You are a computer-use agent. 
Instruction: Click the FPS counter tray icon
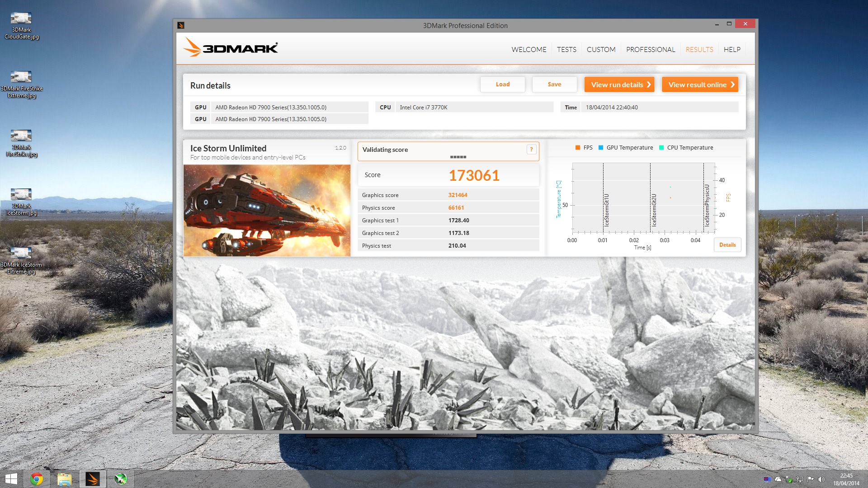coord(767,479)
